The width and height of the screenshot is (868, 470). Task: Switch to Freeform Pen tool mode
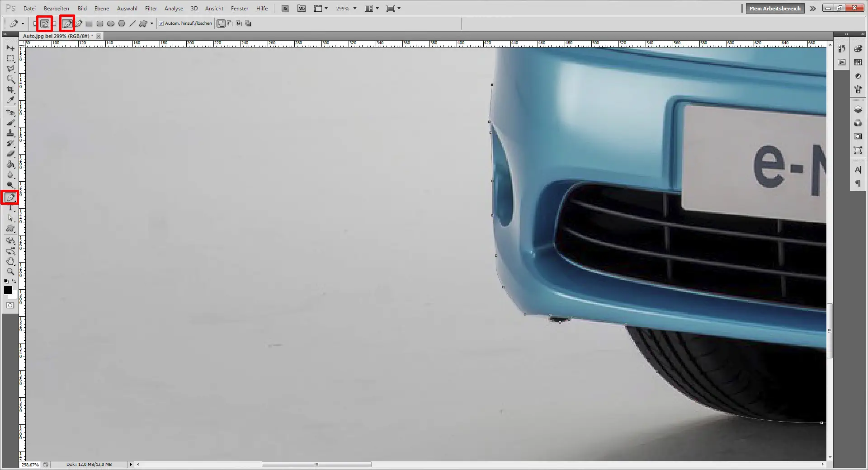point(78,23)
